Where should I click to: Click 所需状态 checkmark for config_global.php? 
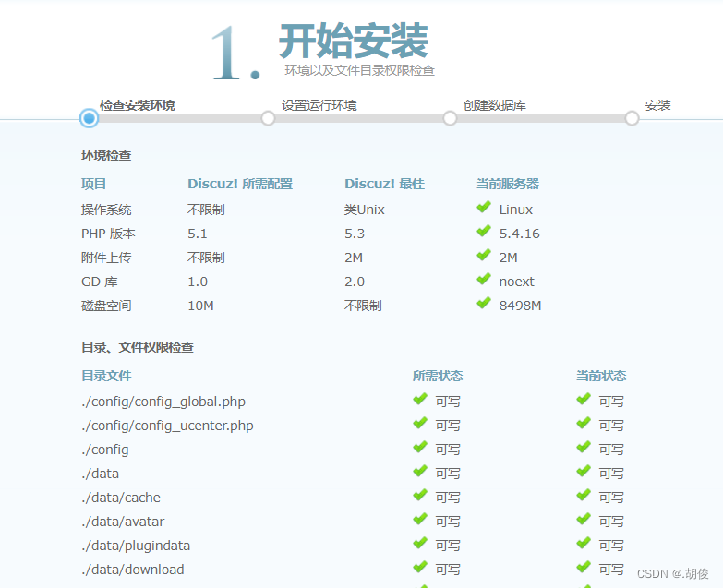tap(420, 399)
